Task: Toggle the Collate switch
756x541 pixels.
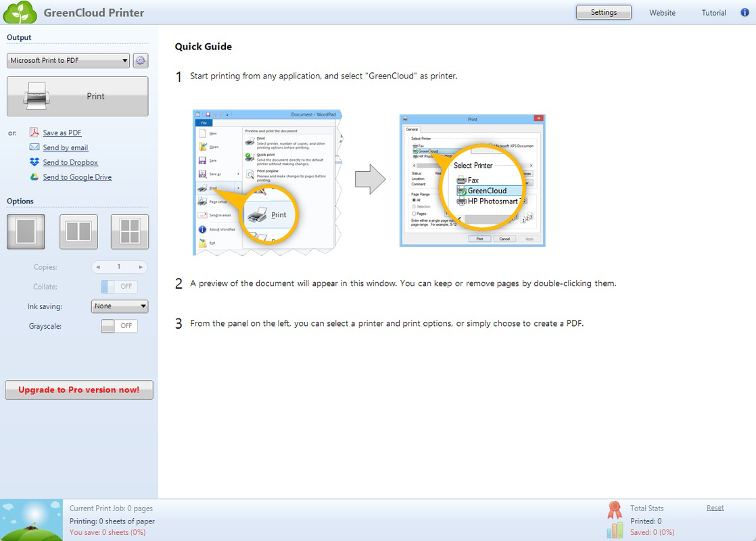Action: (x=119, y=287)
